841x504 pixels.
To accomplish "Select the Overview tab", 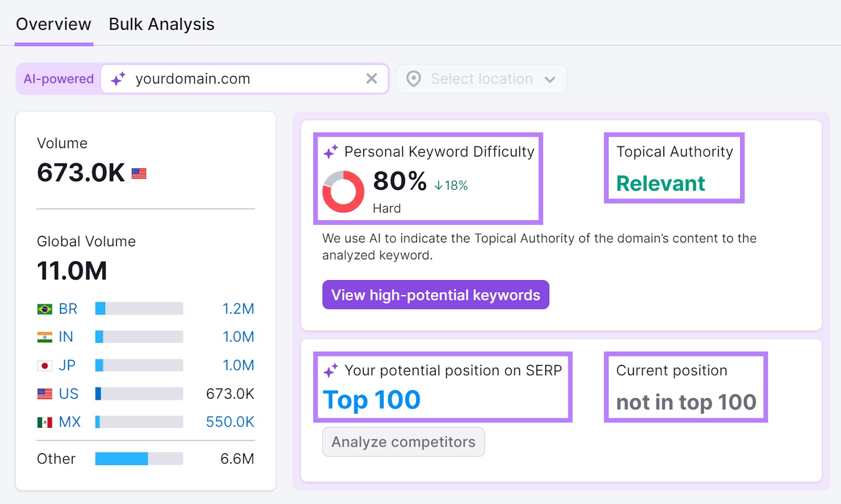I will 53,24.
